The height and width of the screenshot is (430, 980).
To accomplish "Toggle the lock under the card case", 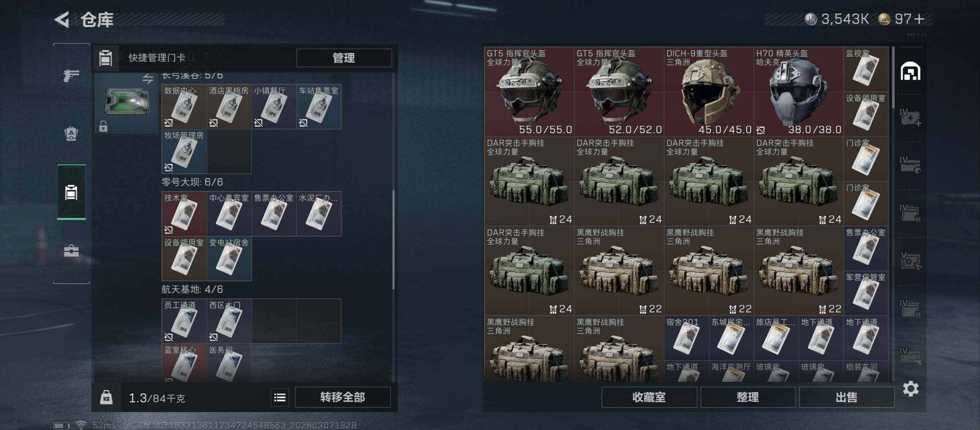I will [x=103, y=126].
